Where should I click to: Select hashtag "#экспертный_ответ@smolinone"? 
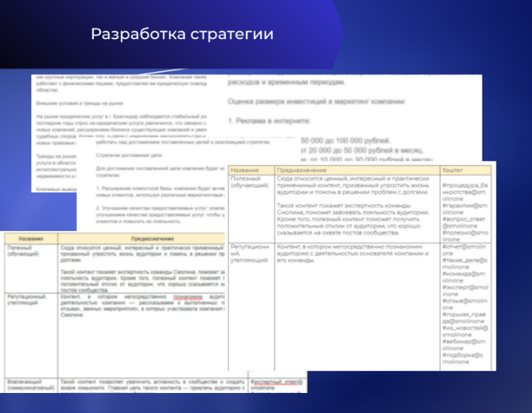click(x=276, y=385)
